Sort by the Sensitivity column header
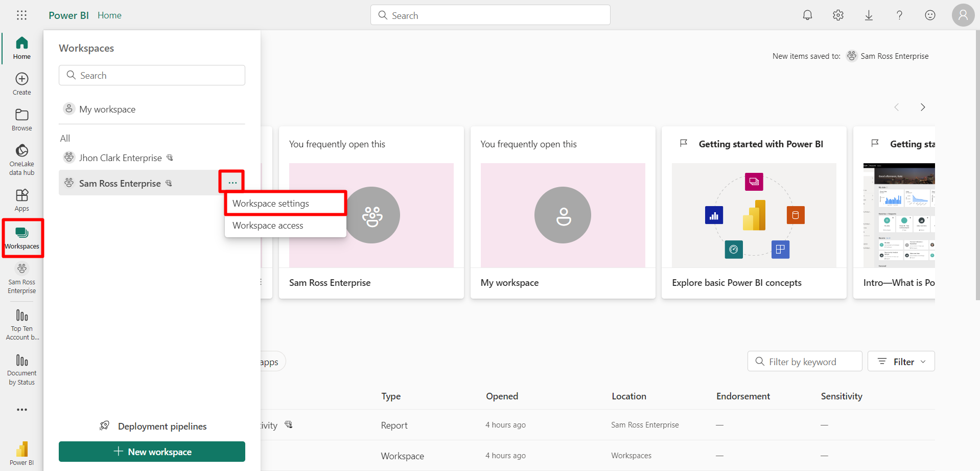This screenshot has width=980, height=471. coord(842,396)
